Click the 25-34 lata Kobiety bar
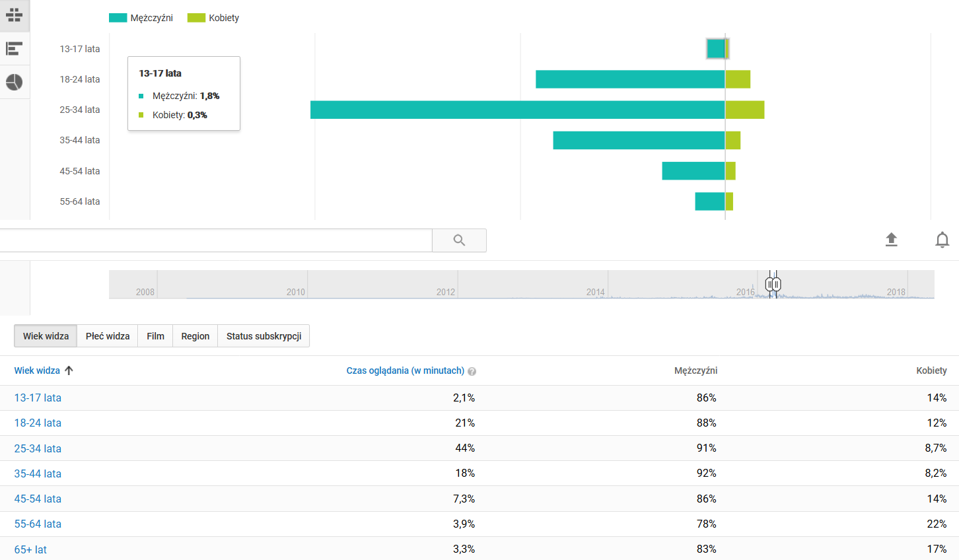 745,110
